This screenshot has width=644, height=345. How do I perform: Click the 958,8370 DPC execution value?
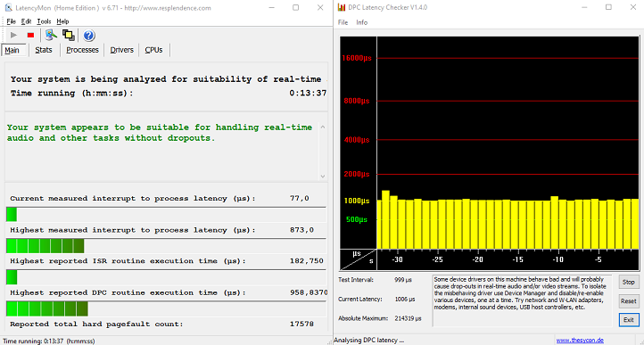point(309,292)
